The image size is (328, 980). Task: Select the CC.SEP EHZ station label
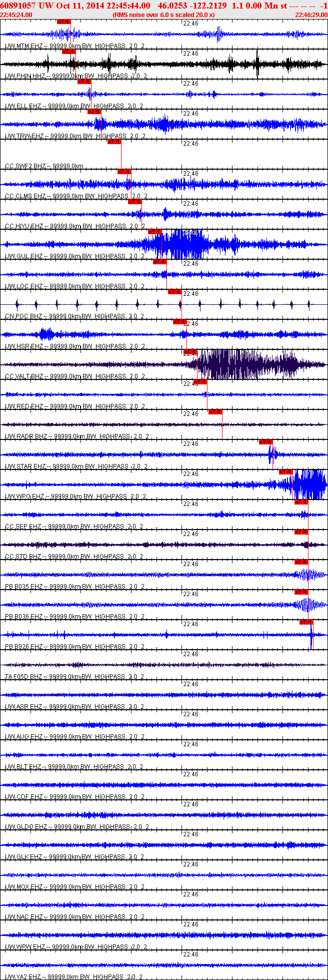click(23, 527)
